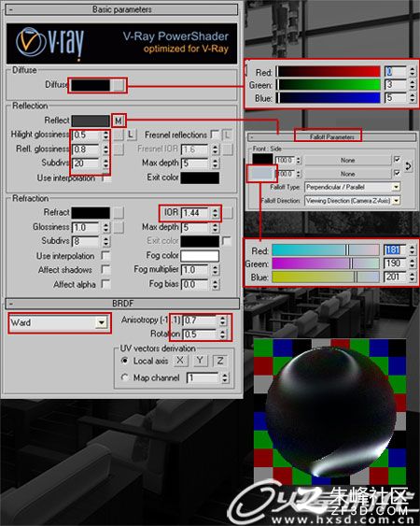Open the Falloff Direction dropdown

(x=352, y=201)
